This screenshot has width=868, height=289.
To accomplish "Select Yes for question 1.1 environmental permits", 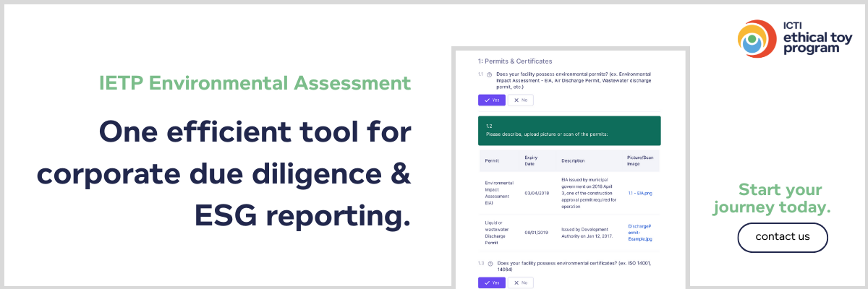I will point(492,100).
